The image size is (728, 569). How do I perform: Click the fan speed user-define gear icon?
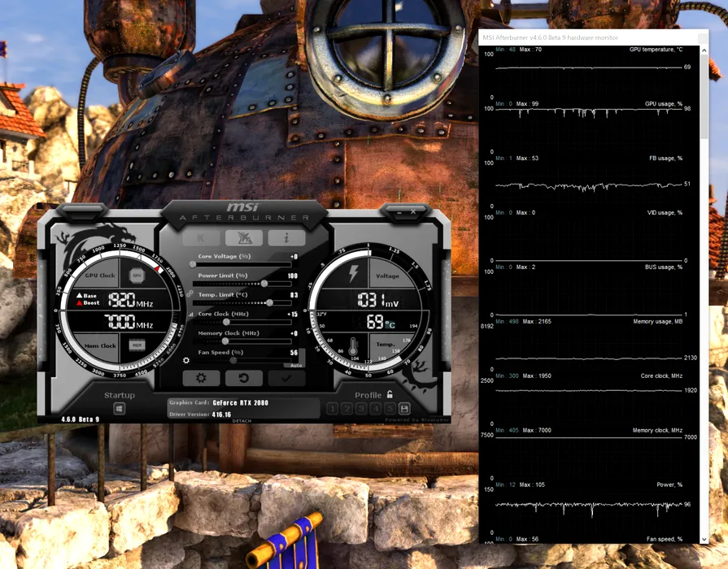186,360
